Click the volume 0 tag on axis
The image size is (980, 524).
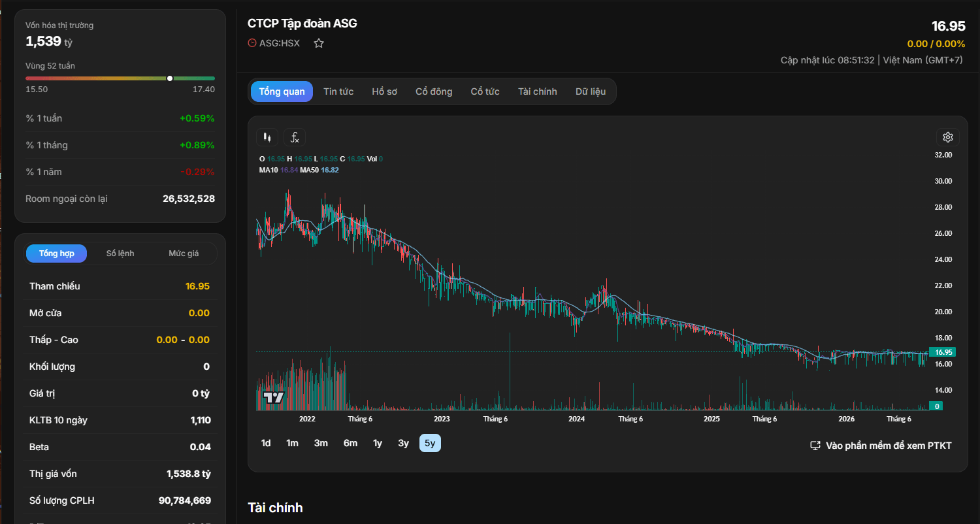click(936, 406)
